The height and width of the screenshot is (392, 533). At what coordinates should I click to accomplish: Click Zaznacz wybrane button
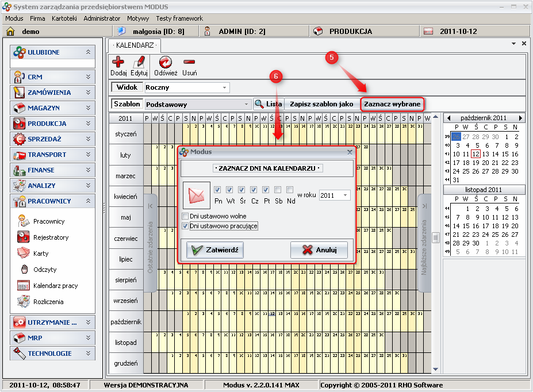click(x=393, y=104)
